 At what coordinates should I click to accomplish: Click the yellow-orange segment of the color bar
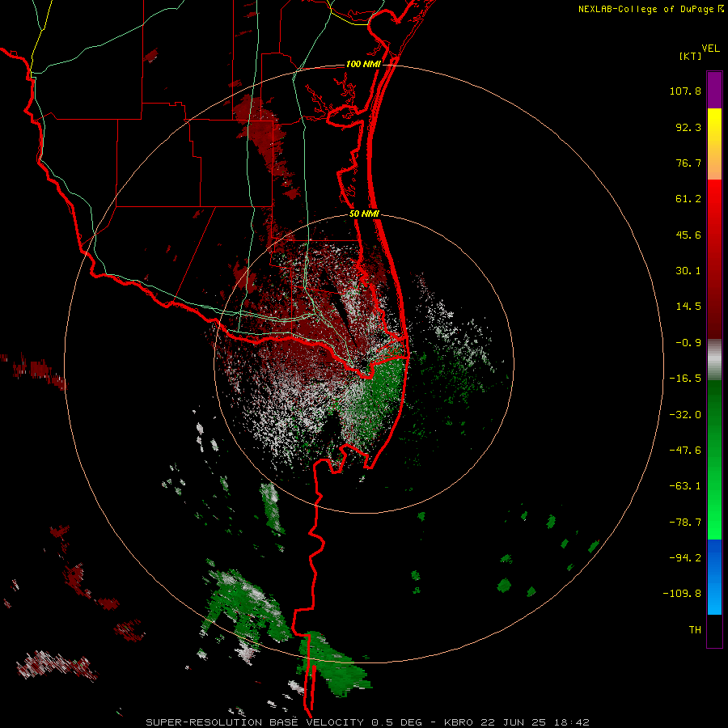714,144
